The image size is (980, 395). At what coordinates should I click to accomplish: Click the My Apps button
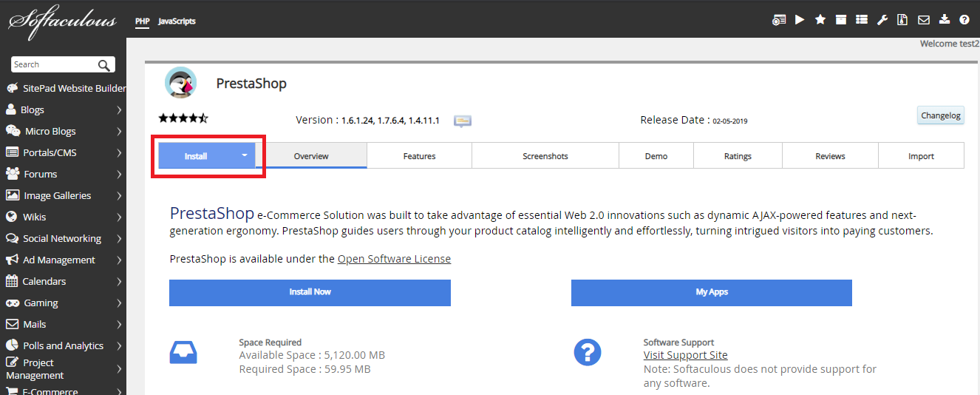tap(712, 292)
